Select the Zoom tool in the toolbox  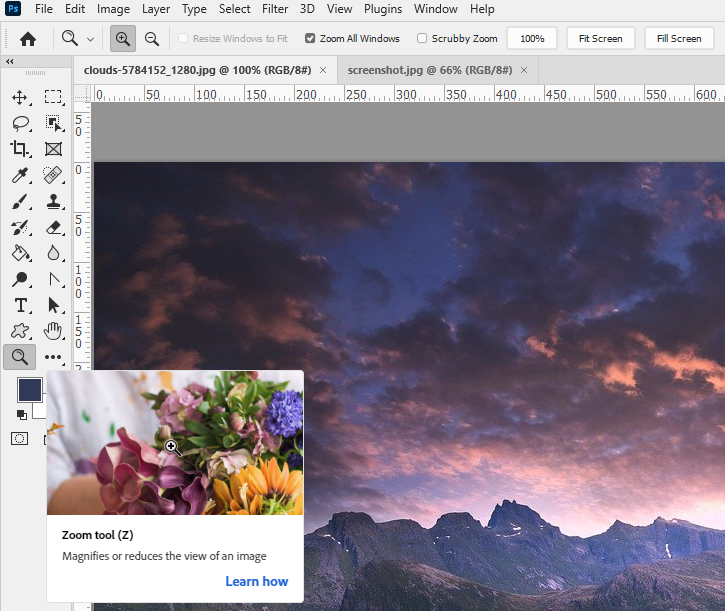[x=19, y=357]
